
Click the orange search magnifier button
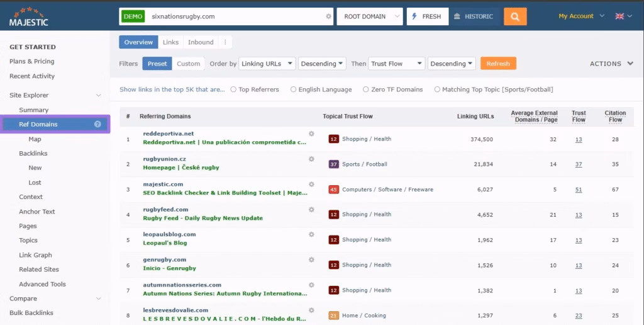click(514, 16)
